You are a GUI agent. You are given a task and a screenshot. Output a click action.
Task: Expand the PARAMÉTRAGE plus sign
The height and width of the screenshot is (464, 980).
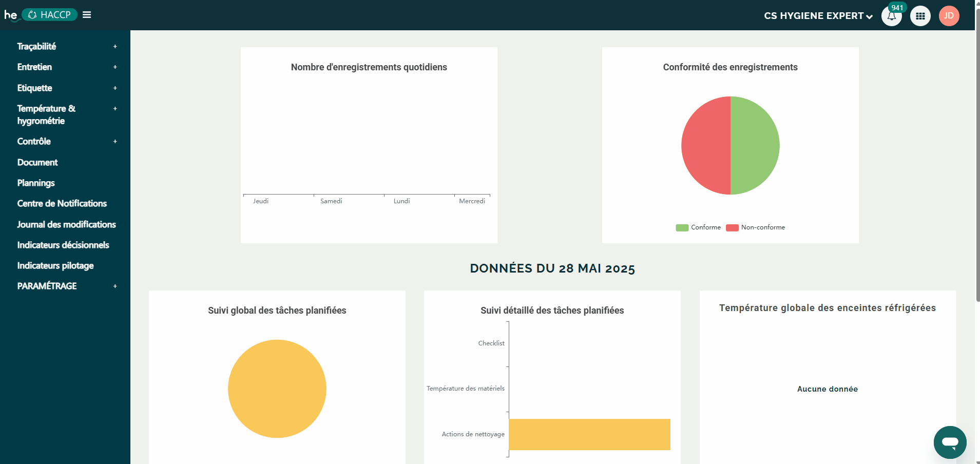[115, 286]
